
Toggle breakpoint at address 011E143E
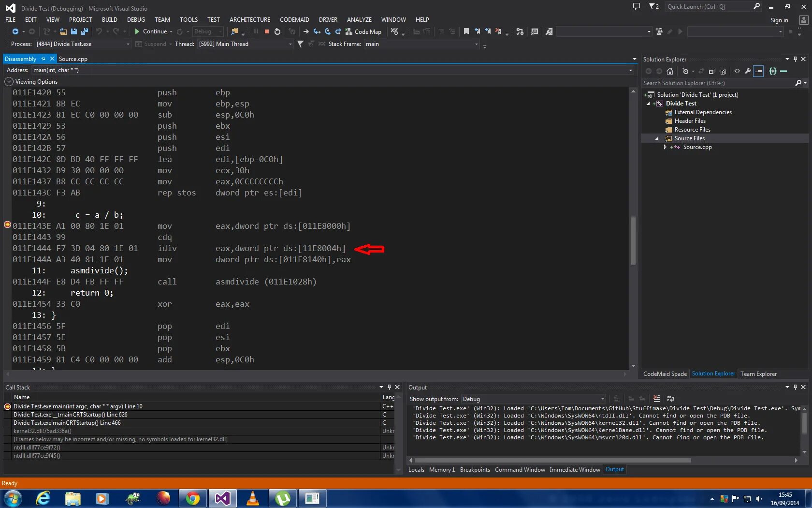[7, 224]
